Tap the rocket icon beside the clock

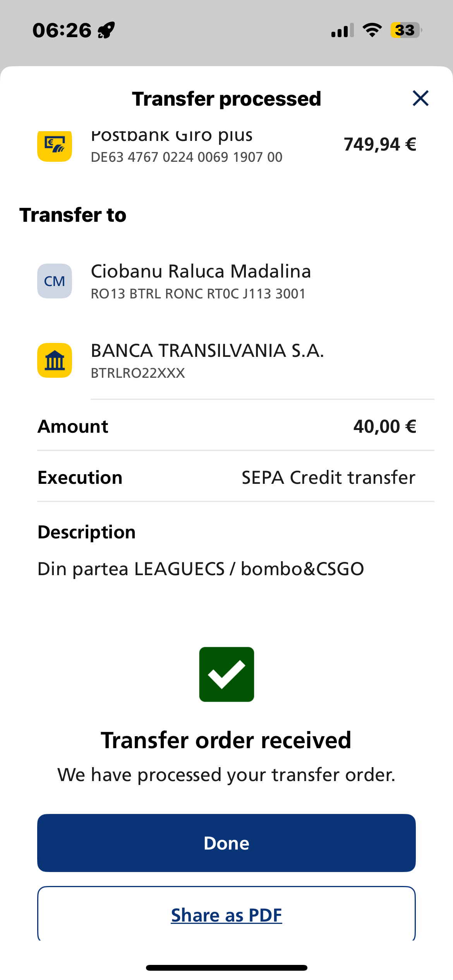point(106,31)
